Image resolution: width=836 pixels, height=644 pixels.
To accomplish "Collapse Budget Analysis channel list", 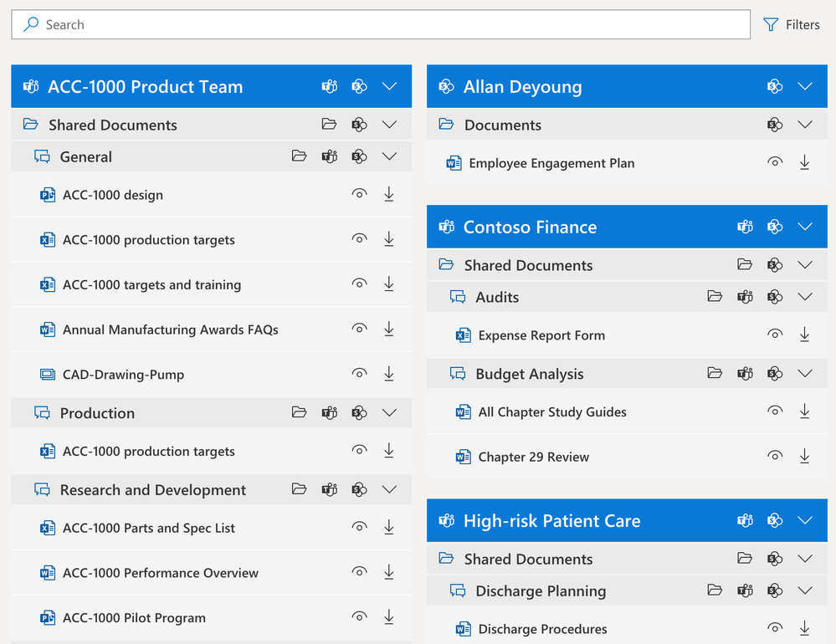I will click(x=804, y=373).
